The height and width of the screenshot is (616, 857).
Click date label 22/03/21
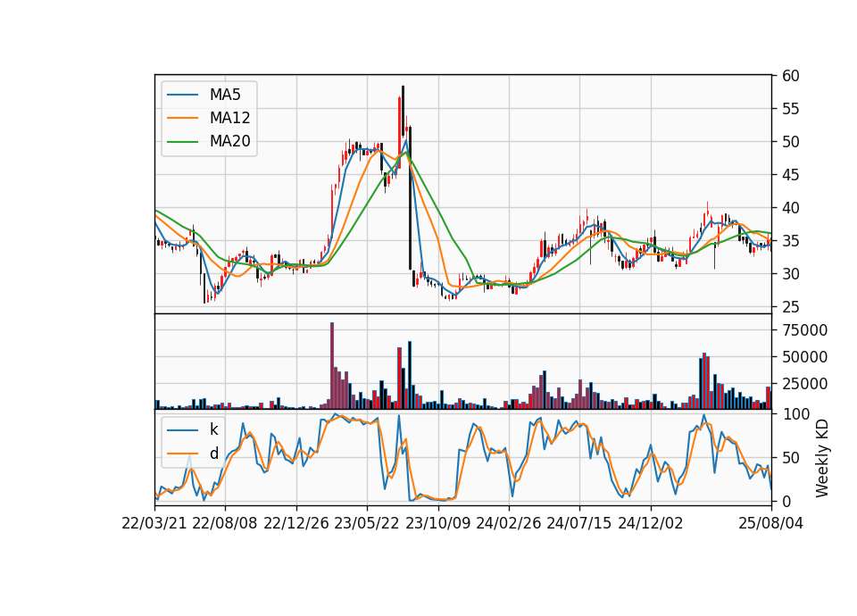click(x=154, y=523)
